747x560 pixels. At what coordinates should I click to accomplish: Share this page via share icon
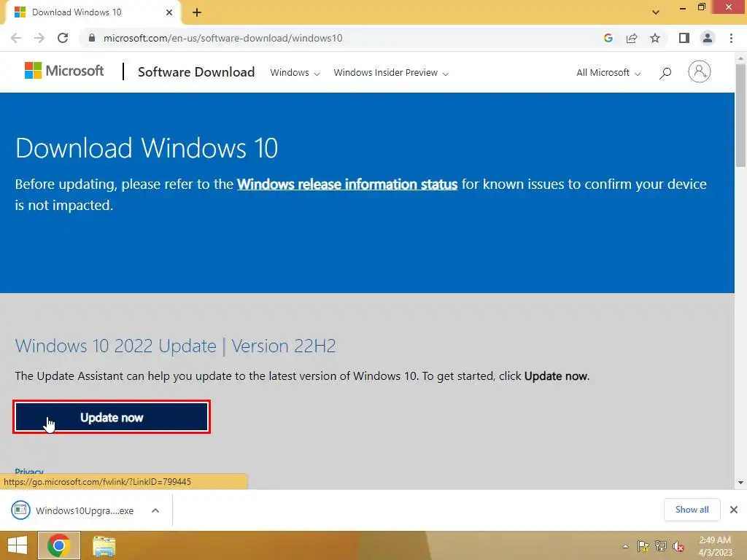(632, 38)
